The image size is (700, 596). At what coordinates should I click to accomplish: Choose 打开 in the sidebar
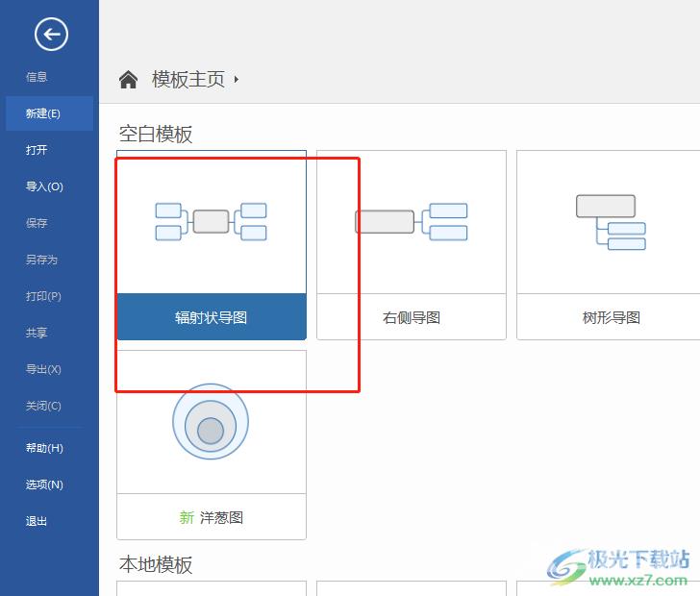coord(37,150)
